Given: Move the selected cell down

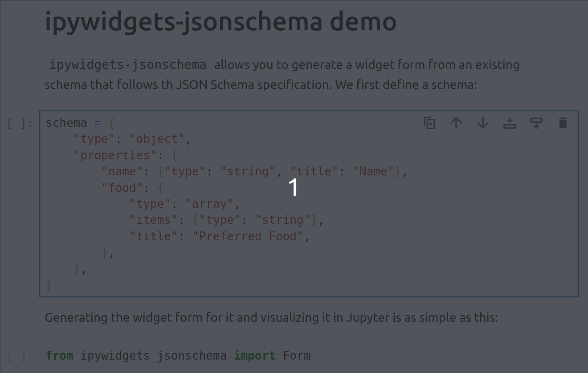Looking at the screenshot, I should (483, 123).
